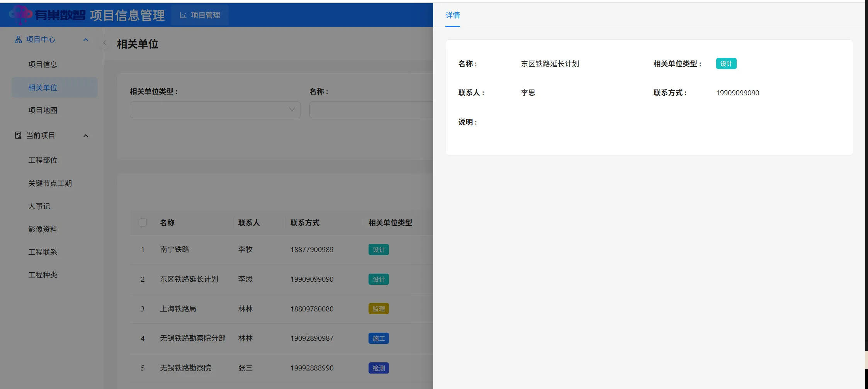This screenshot has width=868, height=389.
Task: Click 19909099090 in the detail panel
Action: [737, 93]
